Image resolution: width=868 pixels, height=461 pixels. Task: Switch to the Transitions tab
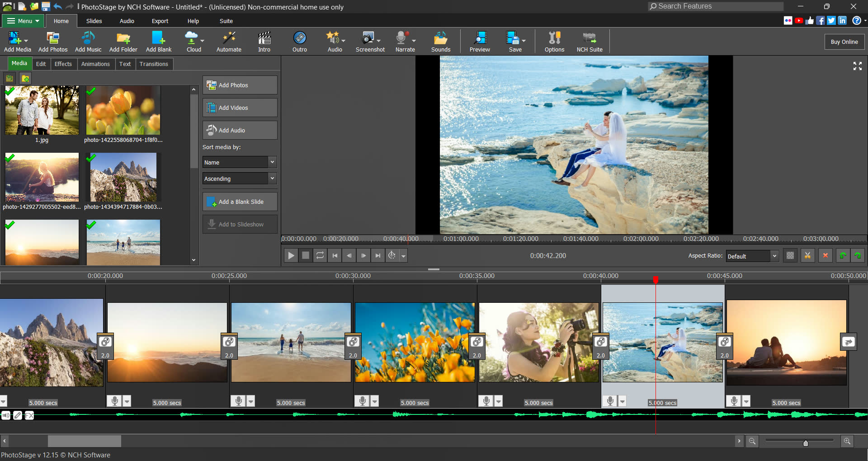click(x=154, y=64)
